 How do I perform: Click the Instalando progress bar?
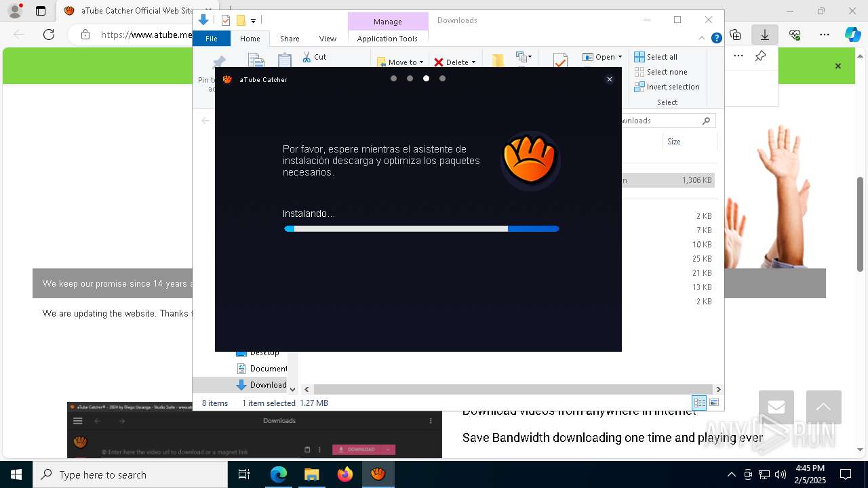(421, 229)
